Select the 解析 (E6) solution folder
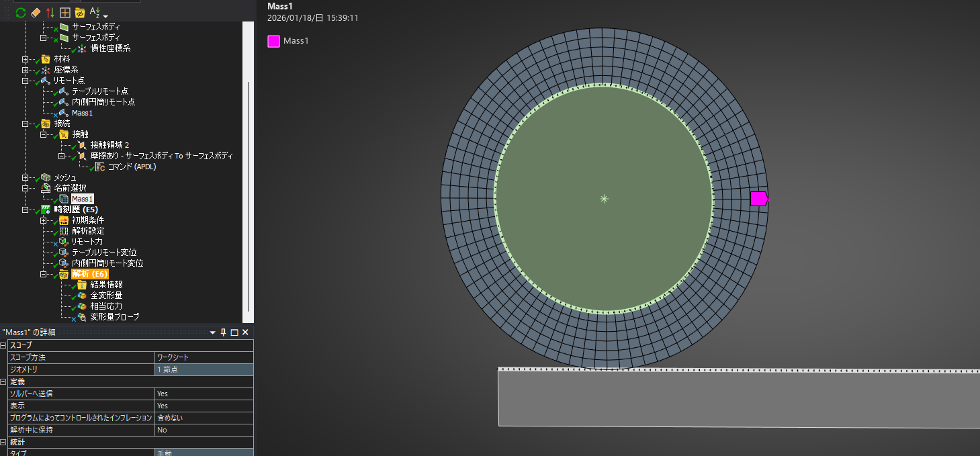 (90, 274)
